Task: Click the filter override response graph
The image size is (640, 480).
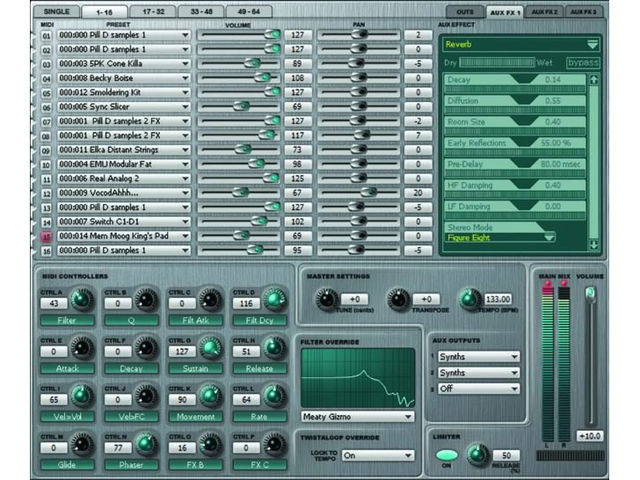Action: tap(358, 378)
